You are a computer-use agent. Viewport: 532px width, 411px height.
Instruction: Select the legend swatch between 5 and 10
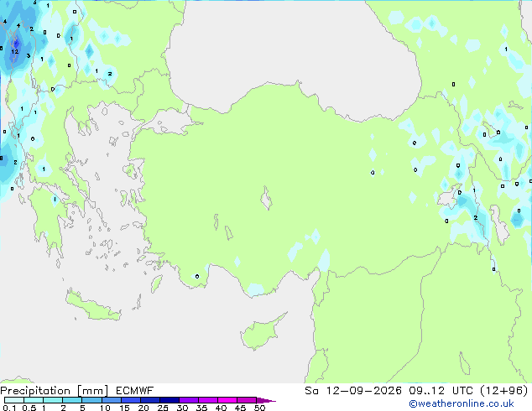point(91,400)
